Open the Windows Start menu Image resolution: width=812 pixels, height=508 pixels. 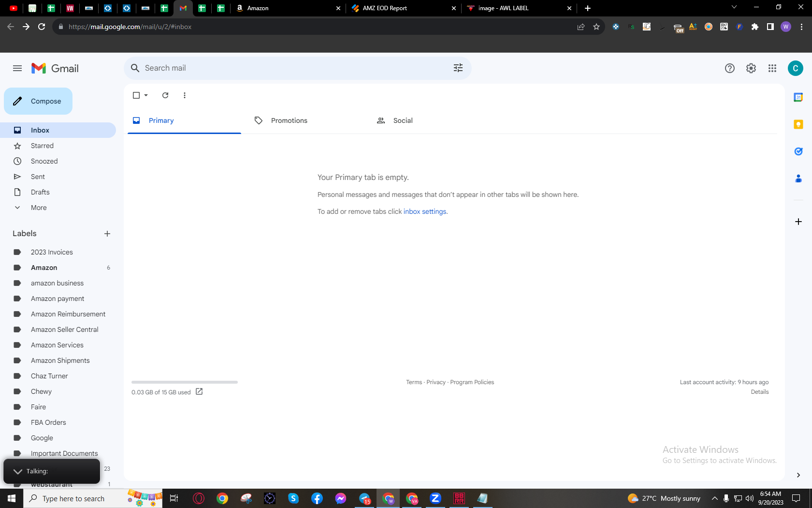pos(12,498)
